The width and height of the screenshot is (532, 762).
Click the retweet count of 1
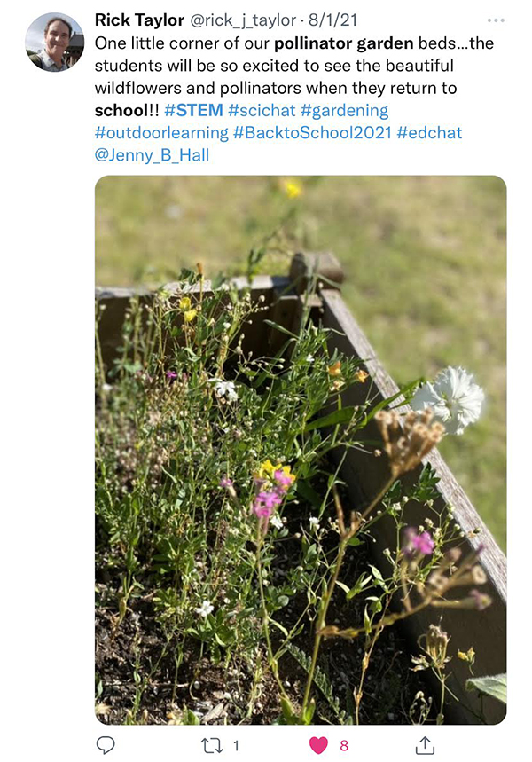[236, 745]
